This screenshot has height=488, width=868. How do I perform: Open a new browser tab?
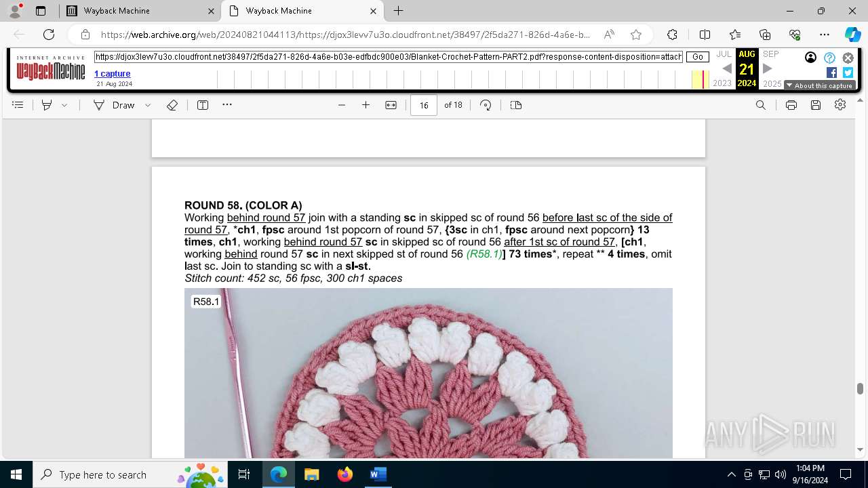coord(399,11)
